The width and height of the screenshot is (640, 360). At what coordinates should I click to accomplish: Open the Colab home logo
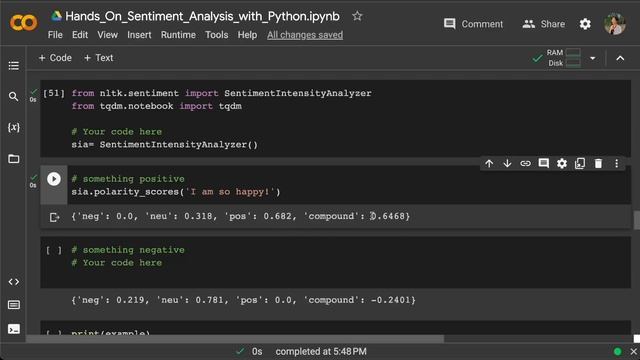pyautogui.click(x=23, y=22)
